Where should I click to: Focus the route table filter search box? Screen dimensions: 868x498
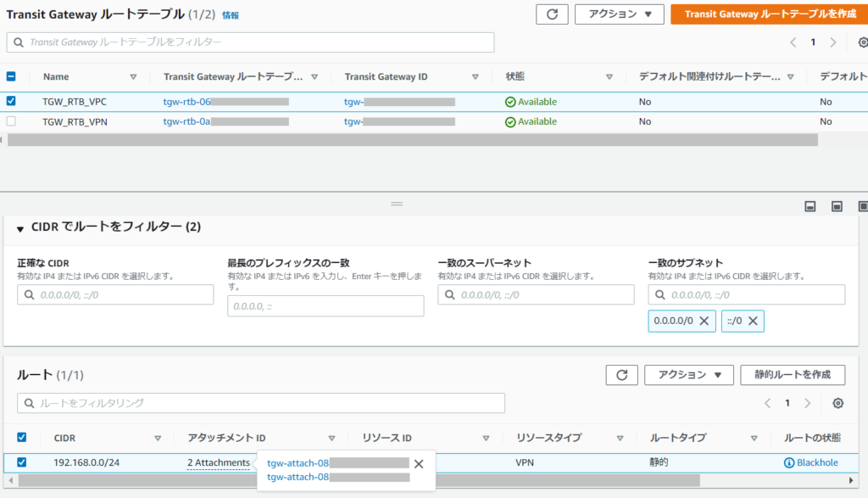tap(250, 42)
